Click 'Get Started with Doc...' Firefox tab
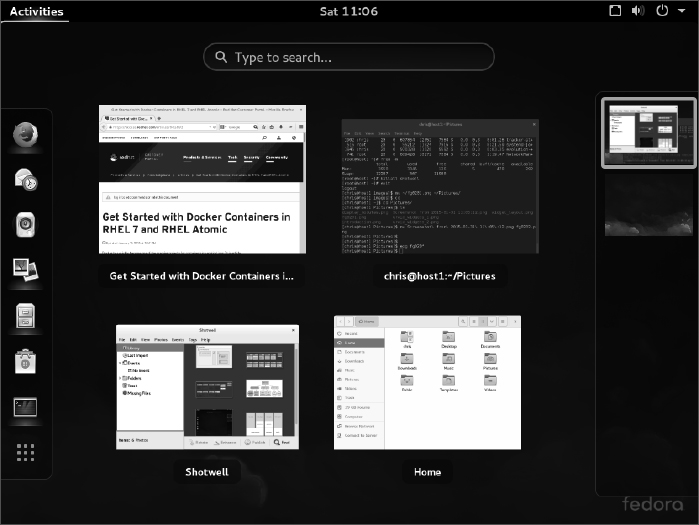The height and width of the screenshot is (525, 699). coord(129,119)
